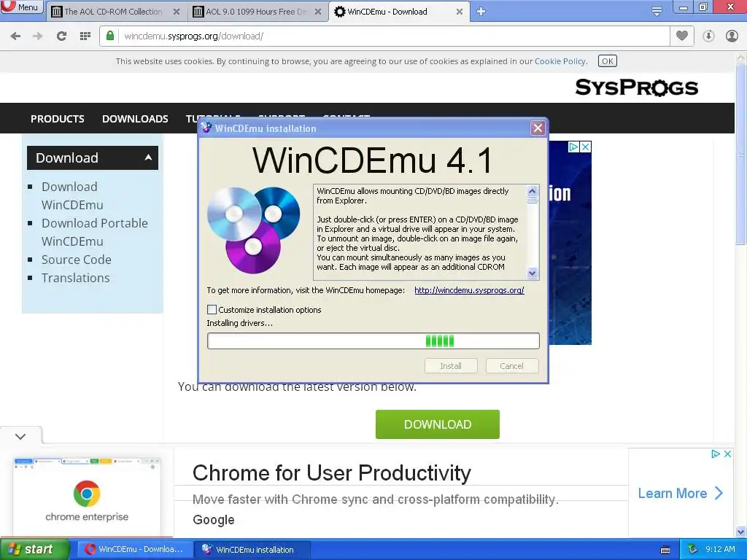Open the downloads icon in toolbar

[708, 36]
